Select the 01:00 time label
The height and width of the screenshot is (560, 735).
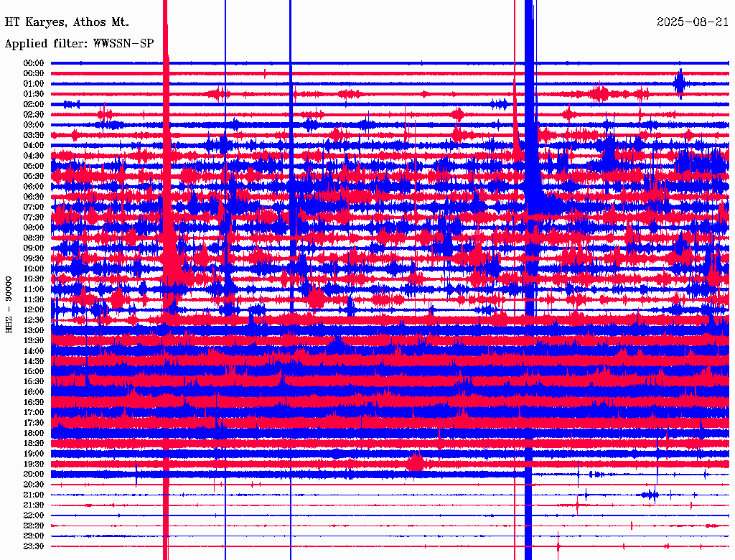[x=34, y=84]
